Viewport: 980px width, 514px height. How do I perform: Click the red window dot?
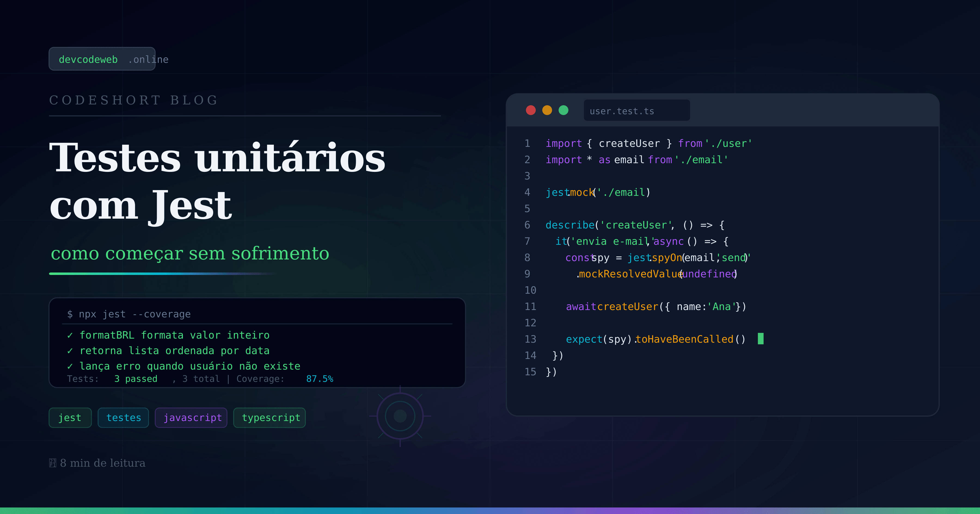tap(531, 110)
